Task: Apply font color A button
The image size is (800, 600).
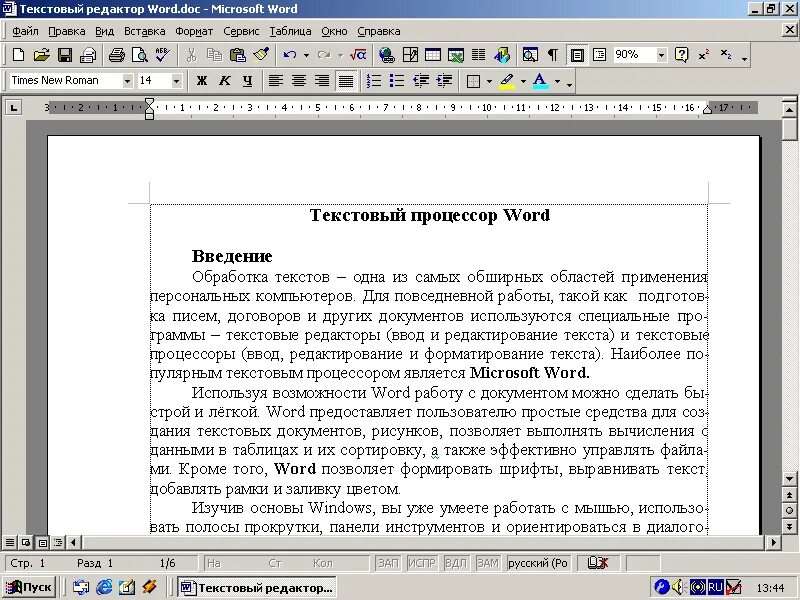Action: [540, 81]
